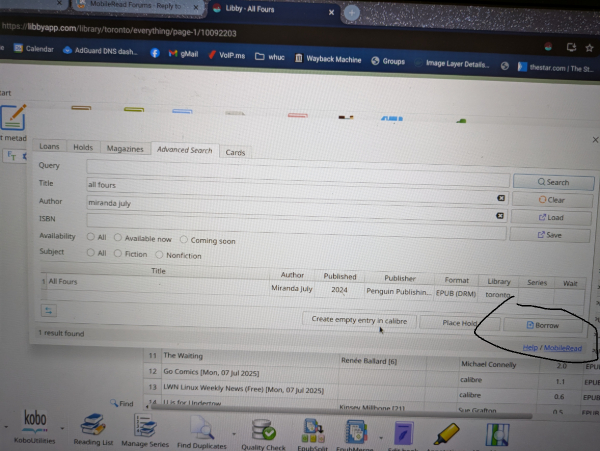Screen dimensions: 600x451
Task: Open the globe bookmark before thestar.com
Action: (505, 66)
